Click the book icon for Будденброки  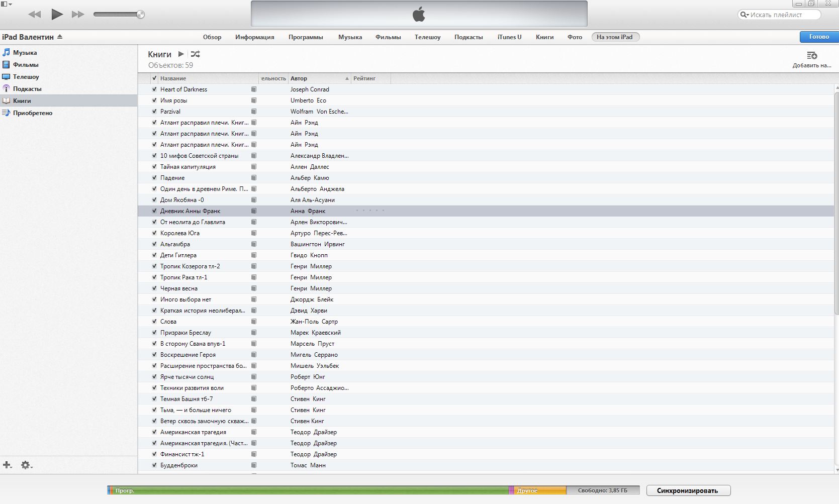(x=254, y=465)
